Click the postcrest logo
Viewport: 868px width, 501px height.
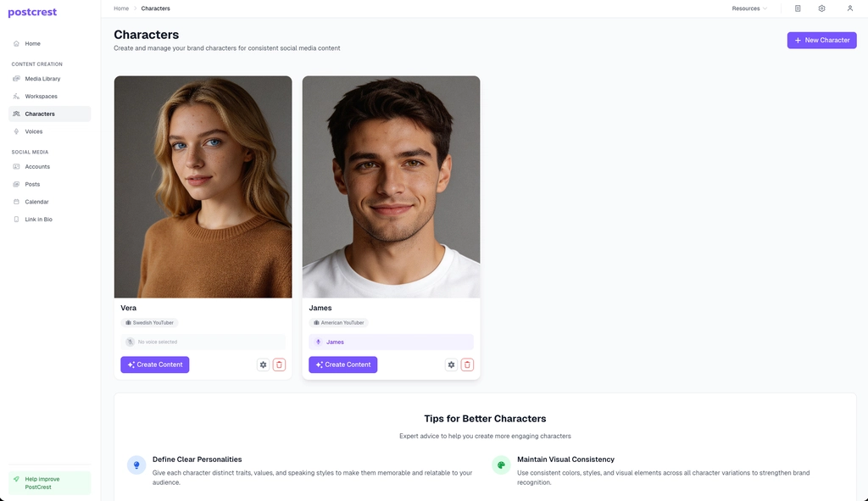(31, 13)
